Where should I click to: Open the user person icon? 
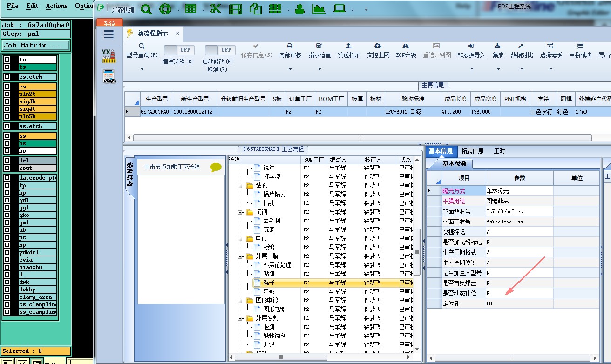click(300, 9)
